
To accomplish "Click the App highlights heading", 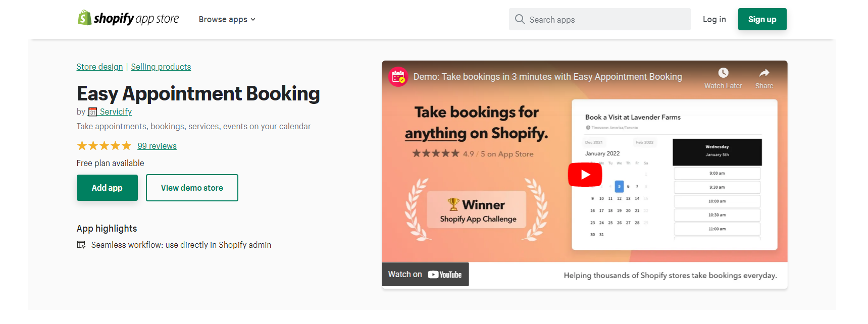I will click(x=107, y=229).
